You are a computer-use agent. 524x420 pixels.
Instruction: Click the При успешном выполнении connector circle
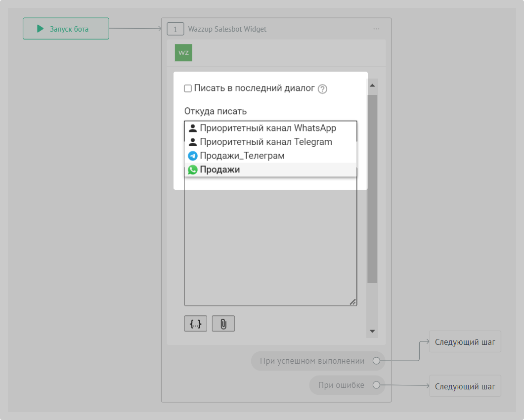(376, 361)
